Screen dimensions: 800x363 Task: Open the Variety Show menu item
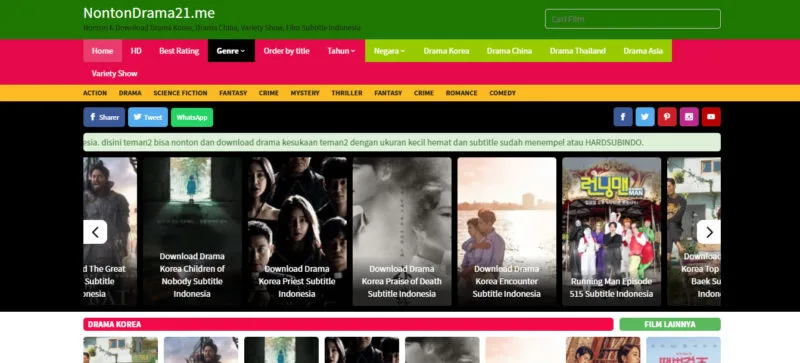point(115,74)
